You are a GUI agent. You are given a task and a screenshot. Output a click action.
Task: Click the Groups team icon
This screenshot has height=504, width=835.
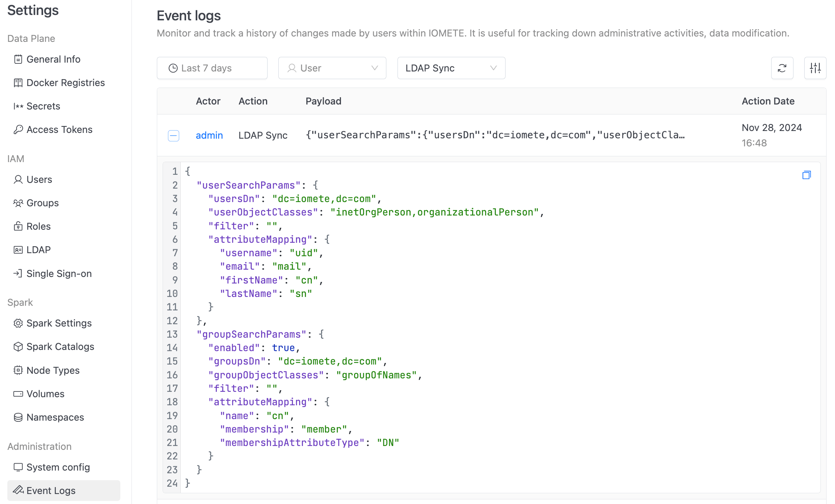(18, 203)
